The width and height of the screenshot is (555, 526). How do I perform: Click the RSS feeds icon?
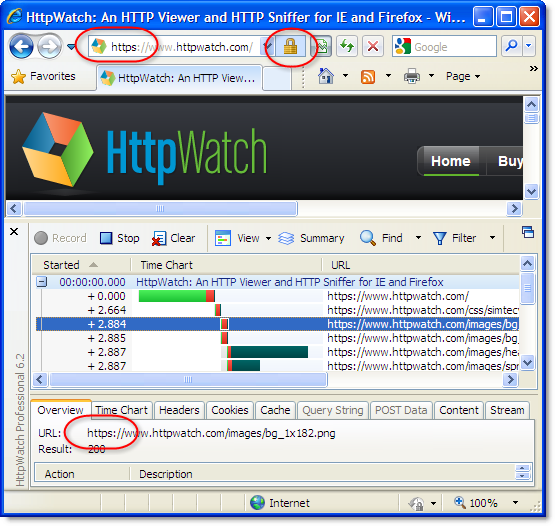(368, 76)
